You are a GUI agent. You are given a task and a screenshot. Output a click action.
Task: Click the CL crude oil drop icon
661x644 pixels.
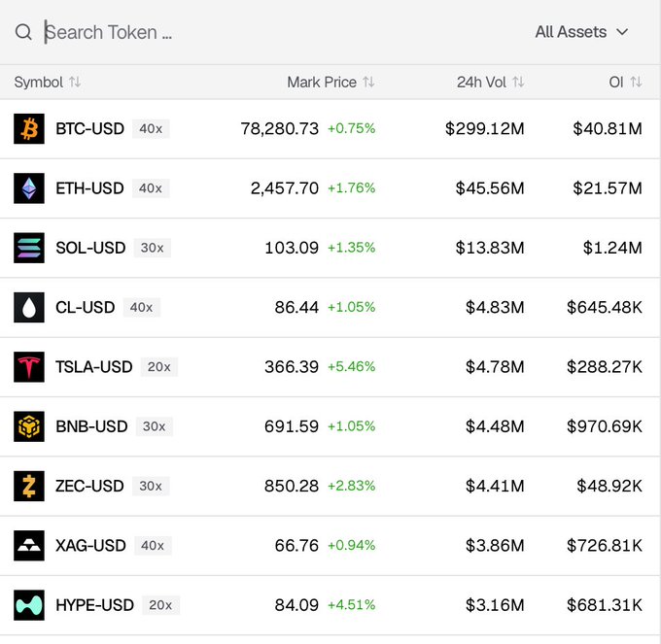[29, 308]
